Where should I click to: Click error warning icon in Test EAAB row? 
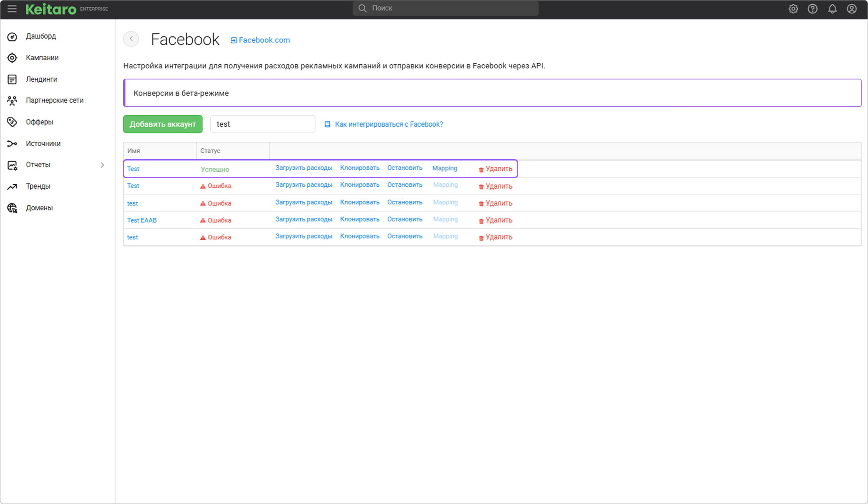pyautogui.click(x=203, y=220)
